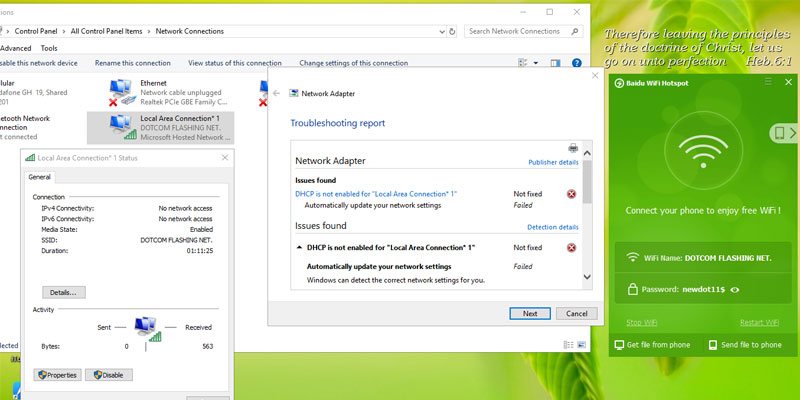This screenshot has width=800, height=400.
Task: Click the refresh icon beside the address bar
Action: pos(452,31)
